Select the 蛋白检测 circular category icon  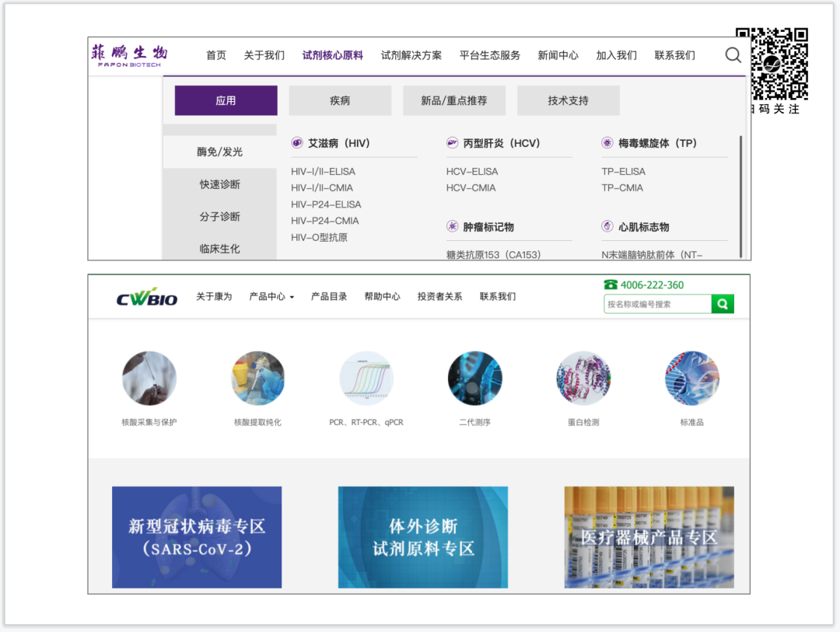(x=583, y=379)
